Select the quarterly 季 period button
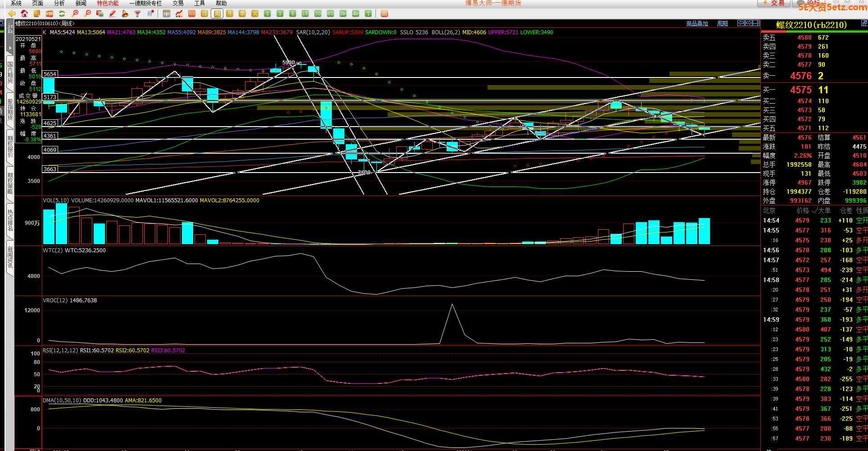The image size is (868, 451). coord(242,14)
